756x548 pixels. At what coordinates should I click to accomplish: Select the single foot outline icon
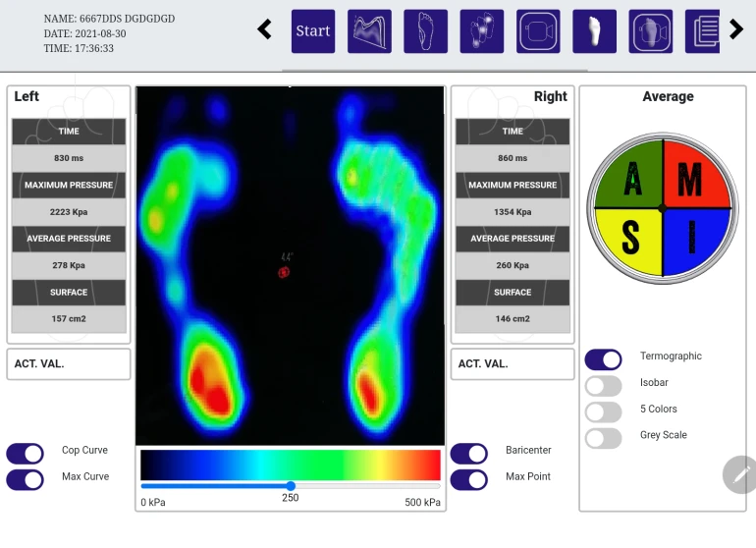(425, 31)
